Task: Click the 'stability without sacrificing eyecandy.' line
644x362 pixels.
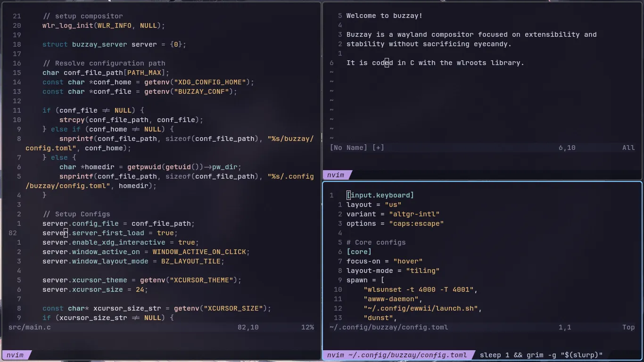Action: pos(429,44)
